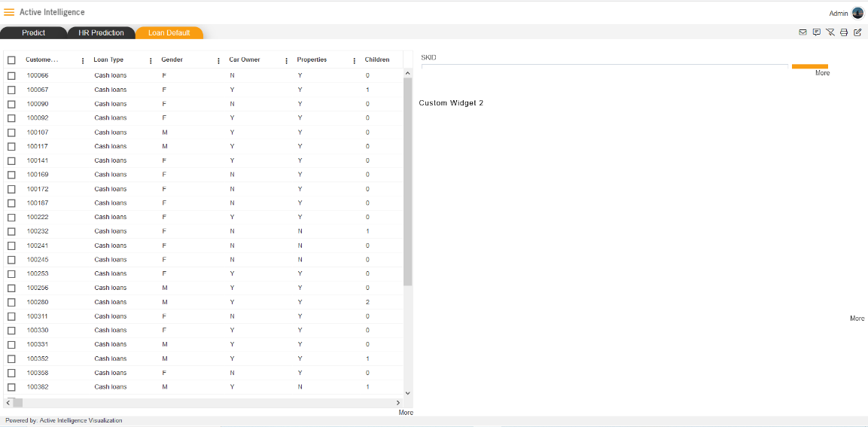Click customer ID cell 100172
The height and width of the screenshot is (427, 868).
[38, 189]
